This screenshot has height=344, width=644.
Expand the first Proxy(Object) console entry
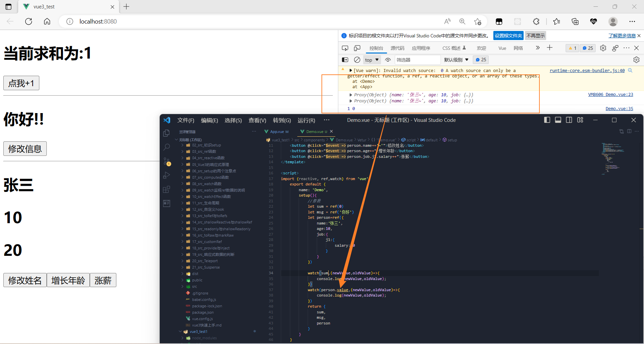pos(351,95)
